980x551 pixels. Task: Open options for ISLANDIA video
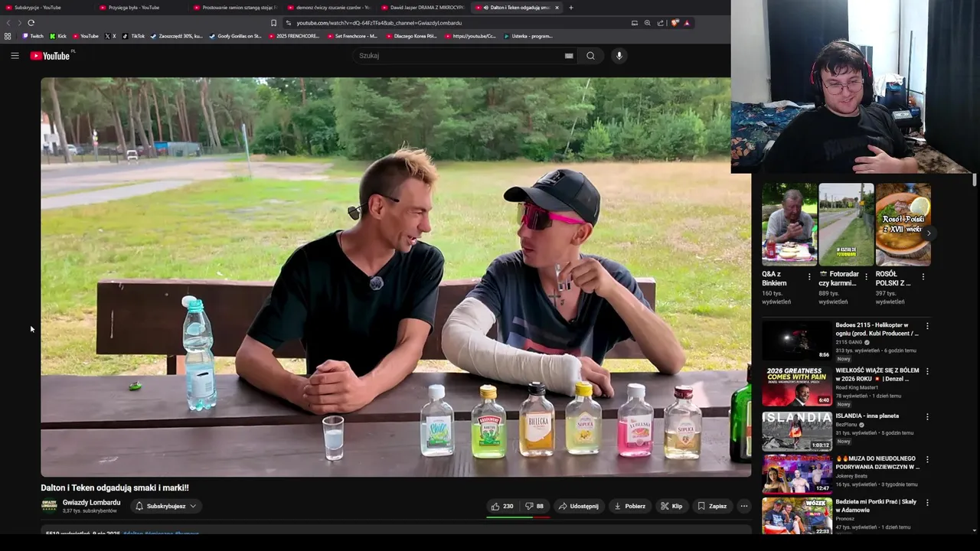click(x=927, y=417)
